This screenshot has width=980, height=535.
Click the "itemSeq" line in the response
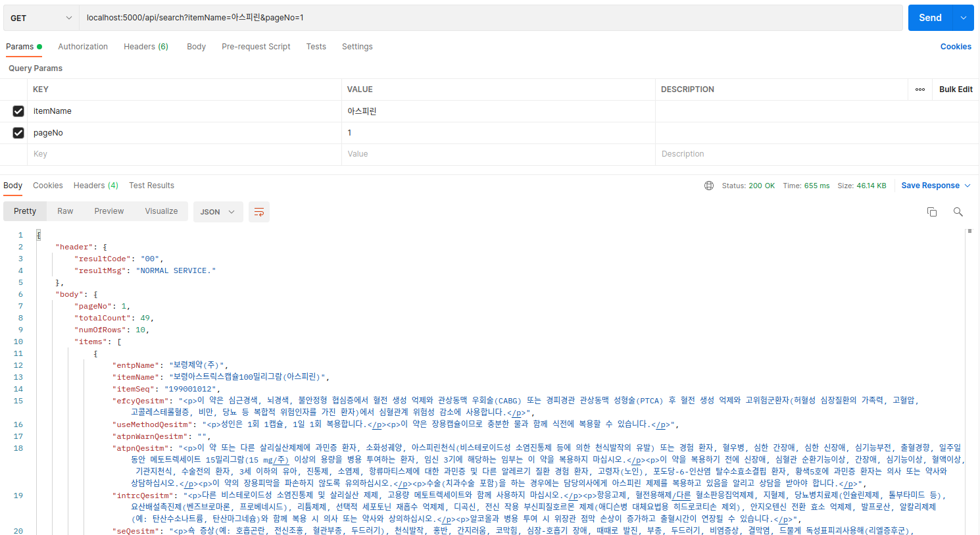coord(166,389)
